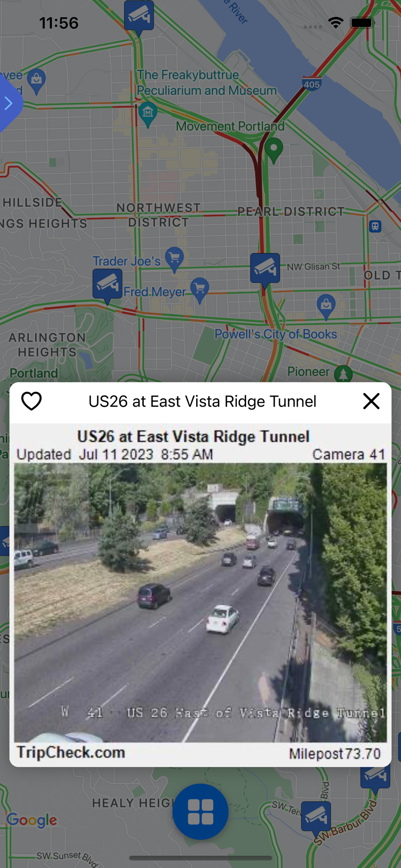Tap the shopping bag pin above Powell's
Image resolution: width=401 pixels, height=868 pixels.
pos(326,306)
